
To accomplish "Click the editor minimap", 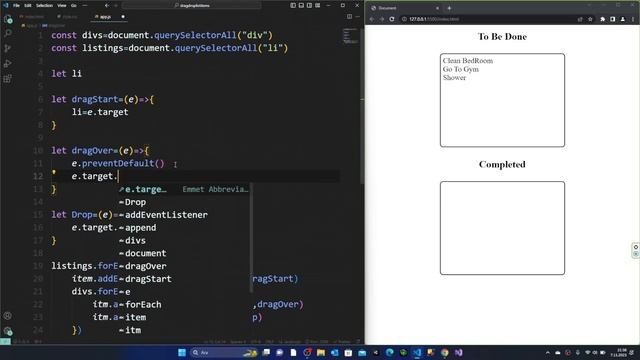I will [350, 36].
